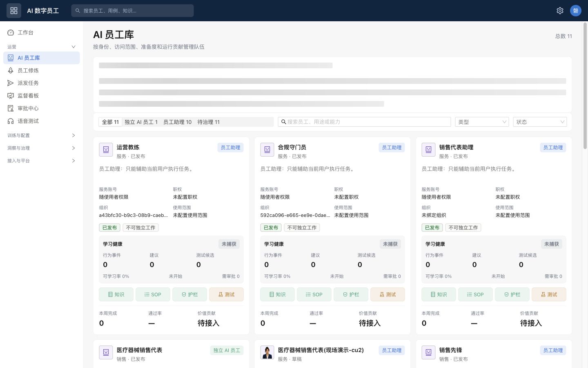Select the 独立 AI 员工 1 tab

(141, 122)
